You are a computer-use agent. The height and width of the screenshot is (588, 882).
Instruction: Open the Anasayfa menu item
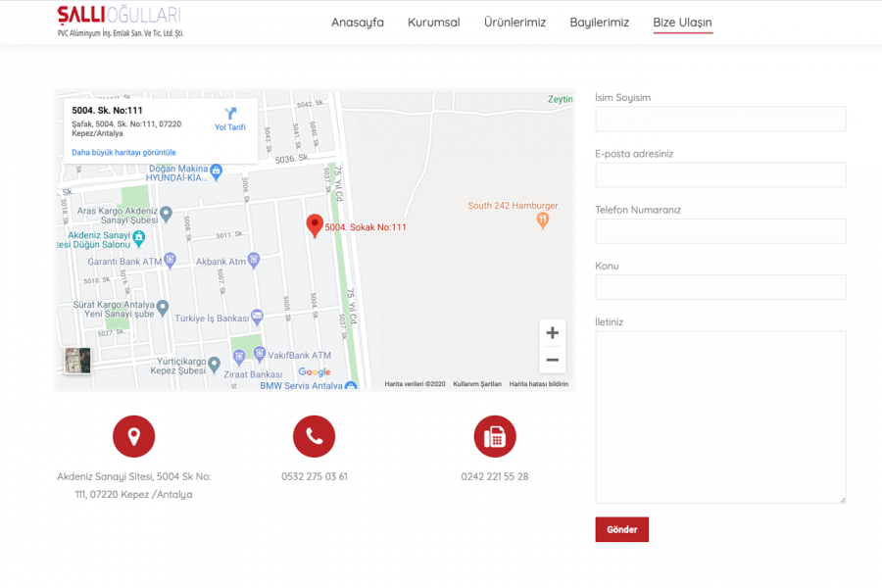point(357,23)
